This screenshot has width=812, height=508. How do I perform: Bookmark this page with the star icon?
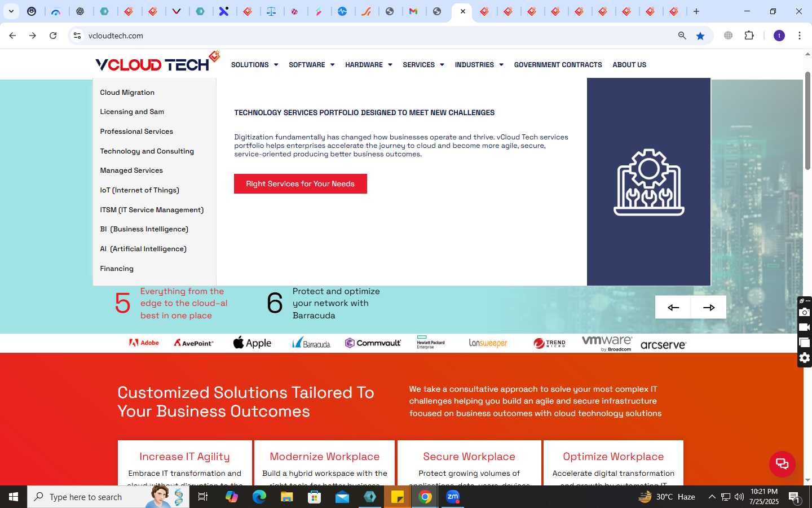(x=700, y=36)
